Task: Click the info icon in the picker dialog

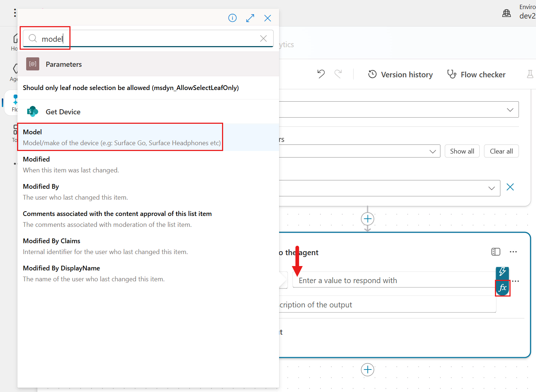Action: pos(232,18)
